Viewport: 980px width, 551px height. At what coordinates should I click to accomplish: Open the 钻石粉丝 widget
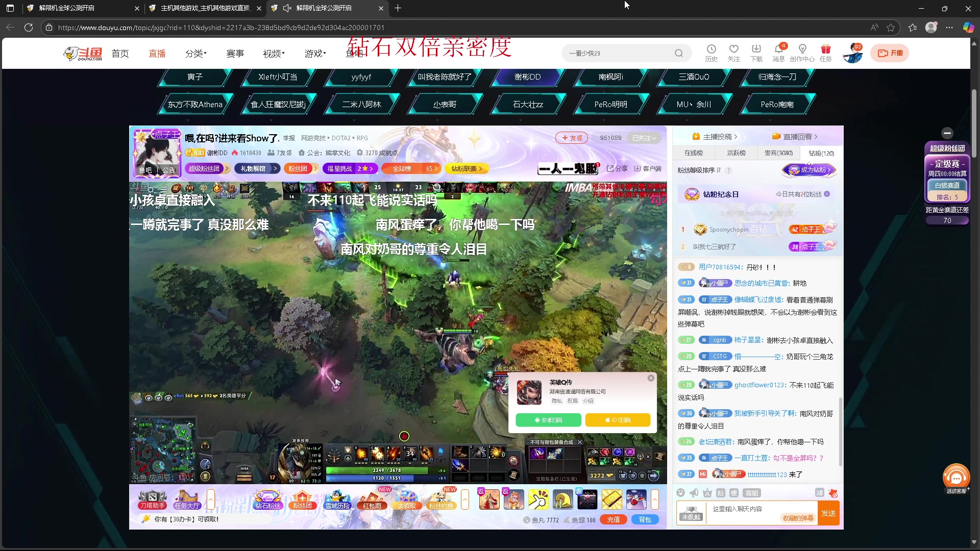(268, 499)
